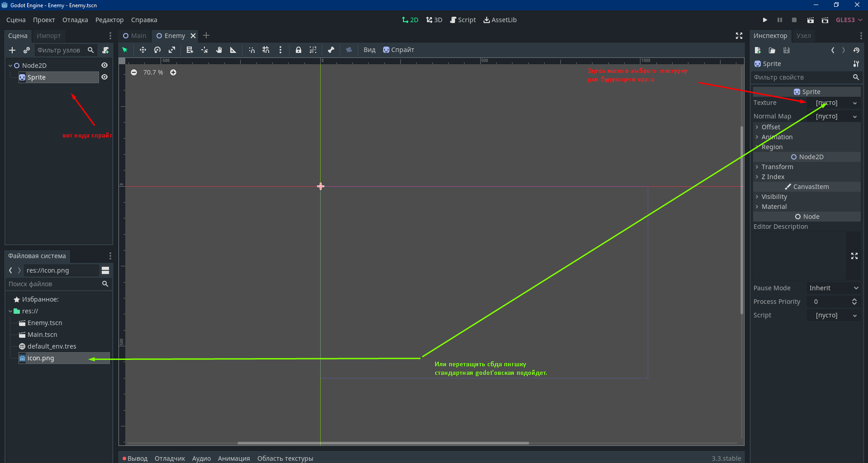Switch to the Main scene tab

(135, 36)
